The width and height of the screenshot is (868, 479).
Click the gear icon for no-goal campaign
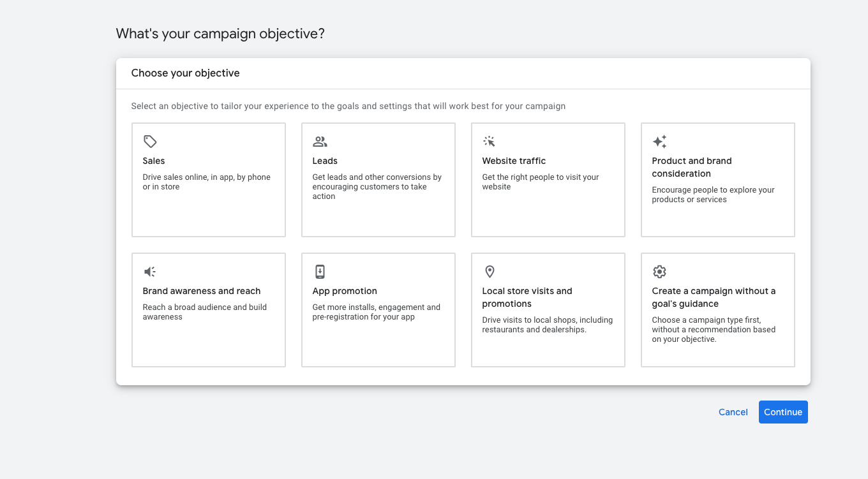point(659,272)
